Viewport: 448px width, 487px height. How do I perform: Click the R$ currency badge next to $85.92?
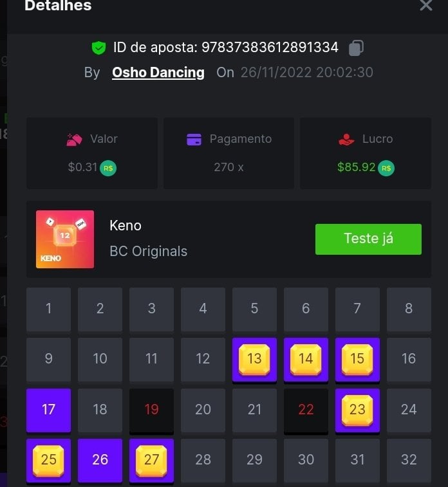386,168
